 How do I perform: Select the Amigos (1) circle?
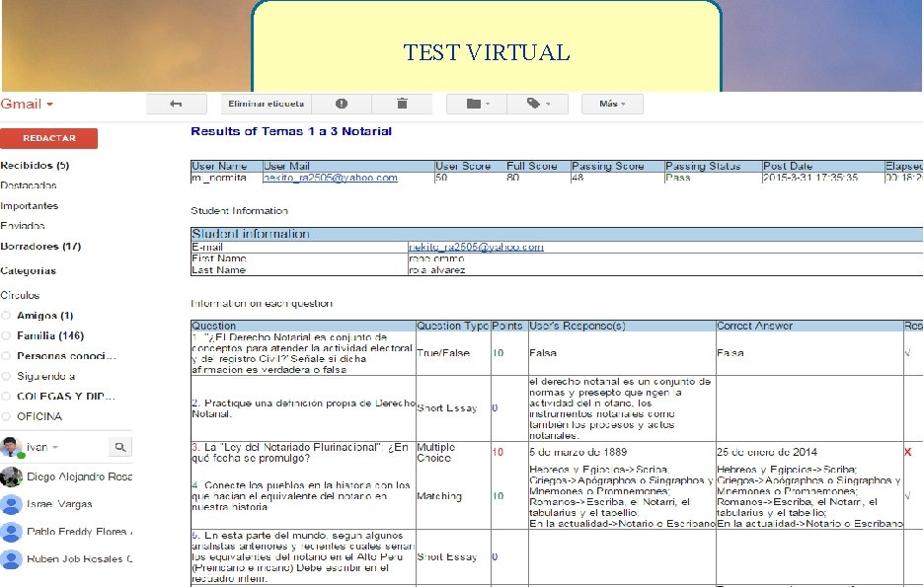point(44,316)
